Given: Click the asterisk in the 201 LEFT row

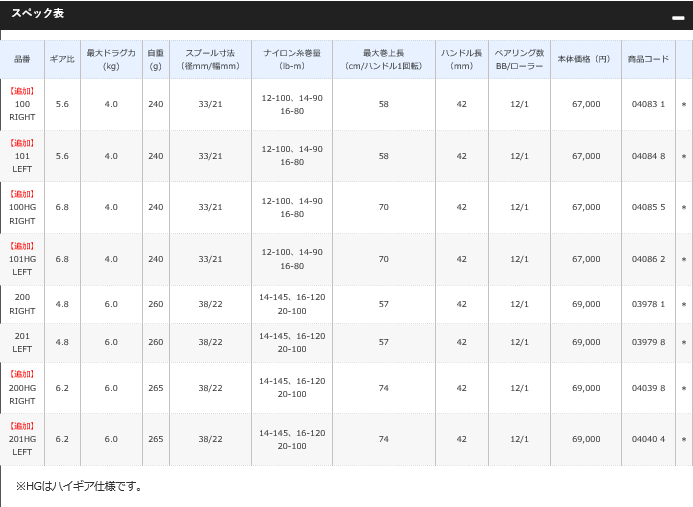Looking at the screenshot, I should click(684, 343).
